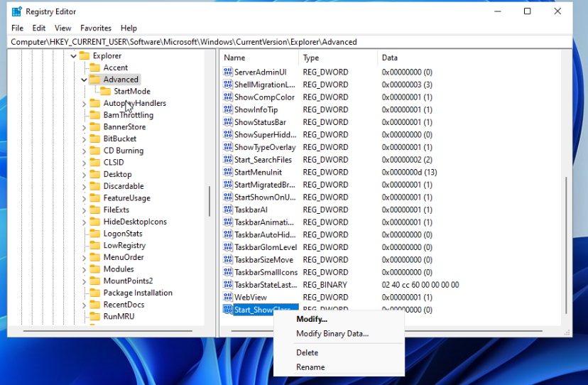Click the ShowTypeOverlay value icon
588x385 pixels.
[x=228, y=147]
